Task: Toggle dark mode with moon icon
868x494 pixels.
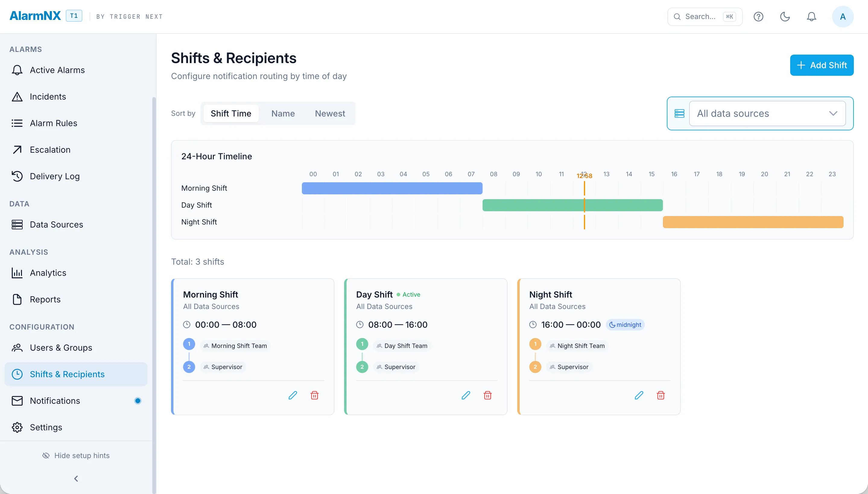Action: (785, 17)
